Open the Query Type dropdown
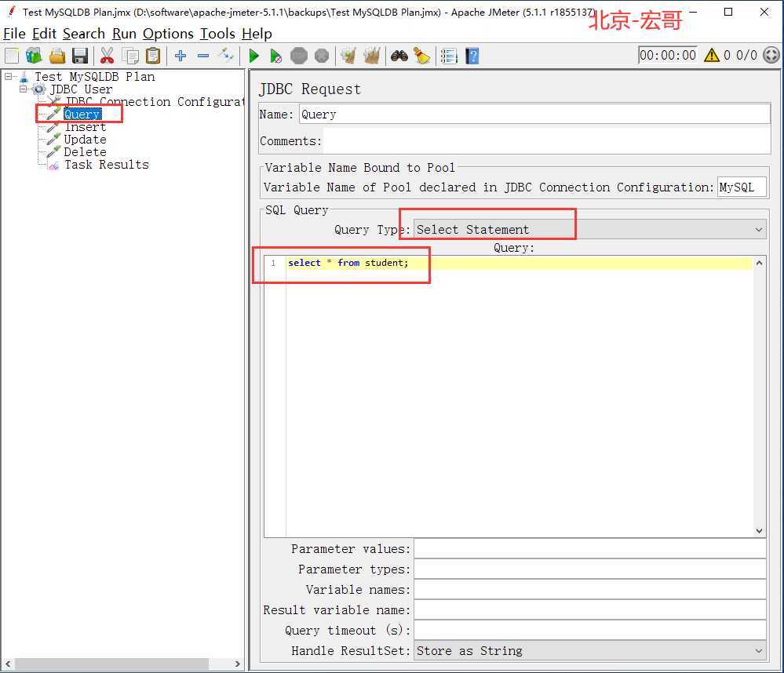This screenshot has height=673, width=784. [x=590, y=230]
